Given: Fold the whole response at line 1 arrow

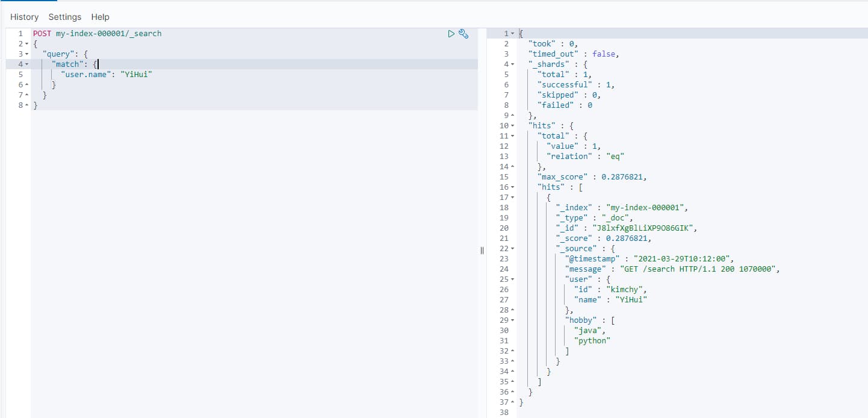Looking at the screenshot, I should [x=512, y=34].
